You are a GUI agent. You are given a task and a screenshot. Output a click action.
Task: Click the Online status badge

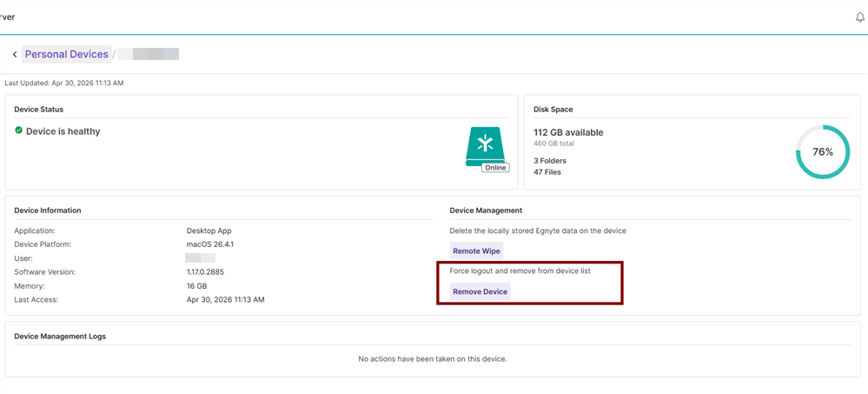click(x=495, y=167)
